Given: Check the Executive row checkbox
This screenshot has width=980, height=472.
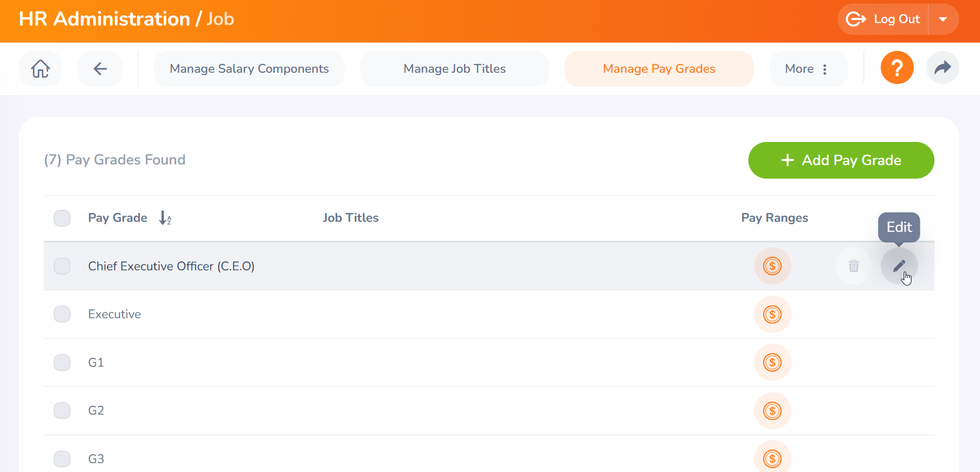Looking at the screenshot, I should tap(62, 314).
